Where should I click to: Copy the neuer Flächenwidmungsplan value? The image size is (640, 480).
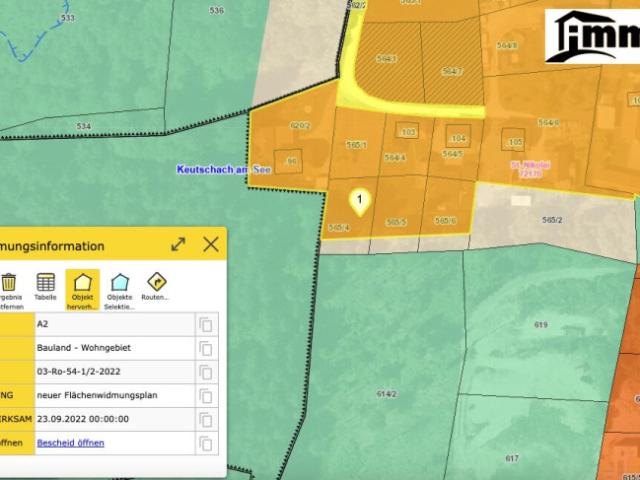(206, 396)
